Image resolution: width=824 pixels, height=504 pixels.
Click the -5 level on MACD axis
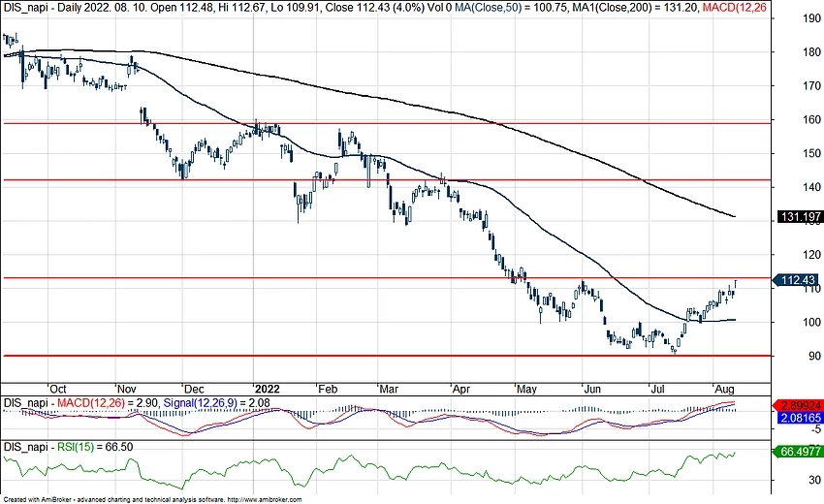coord(815,430)
